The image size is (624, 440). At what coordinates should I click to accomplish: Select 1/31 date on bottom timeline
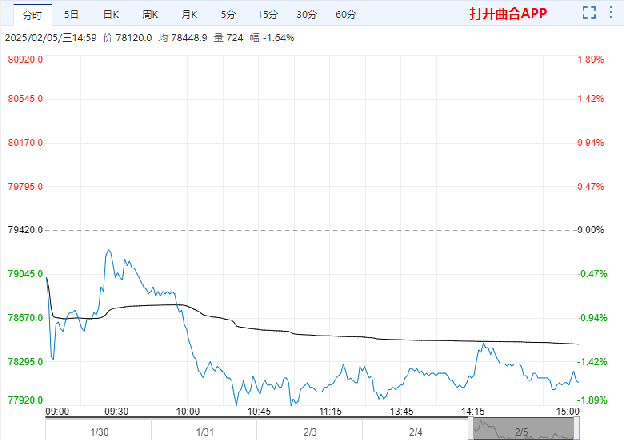click(x=205, y=431)
